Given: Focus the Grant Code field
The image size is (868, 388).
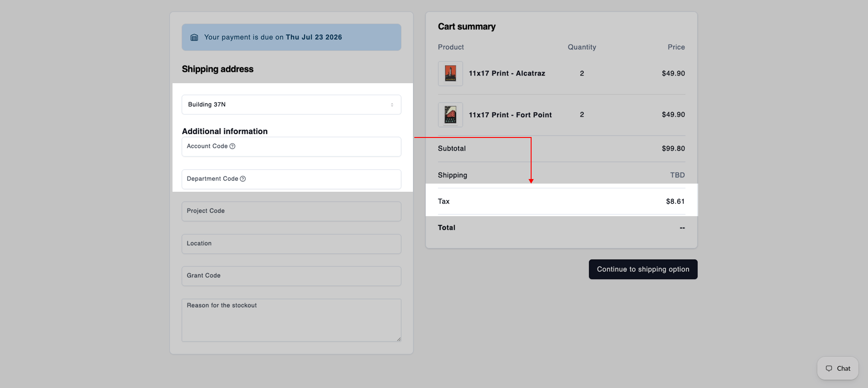Looking at the screenshot, I should tap(291, 276).
